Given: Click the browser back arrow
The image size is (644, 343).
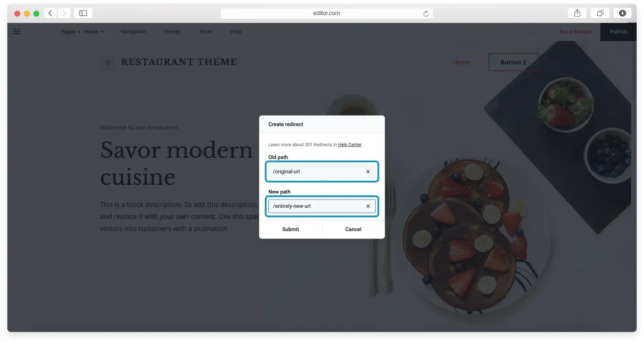Looking at the screenshot, I should click(50, 13).
